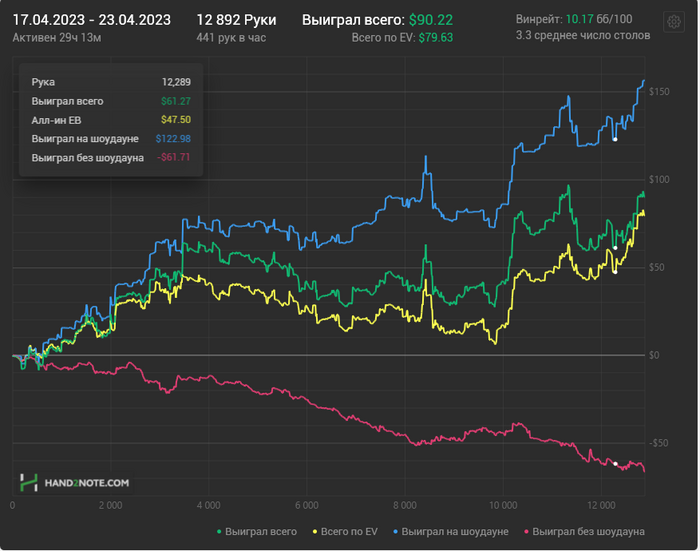Click the '8 000' x-axis label
700x551 pixels.
405,505
